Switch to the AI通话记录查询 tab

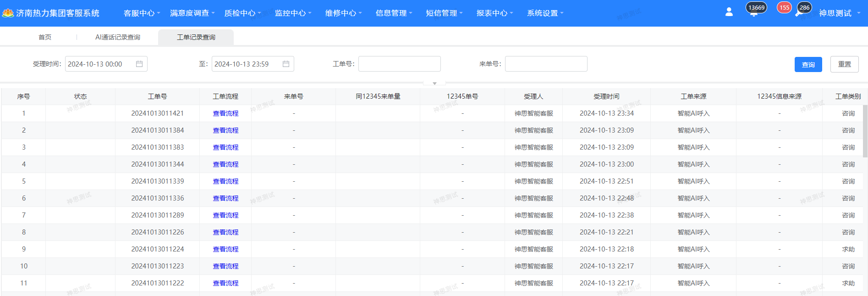pos(118,37)
